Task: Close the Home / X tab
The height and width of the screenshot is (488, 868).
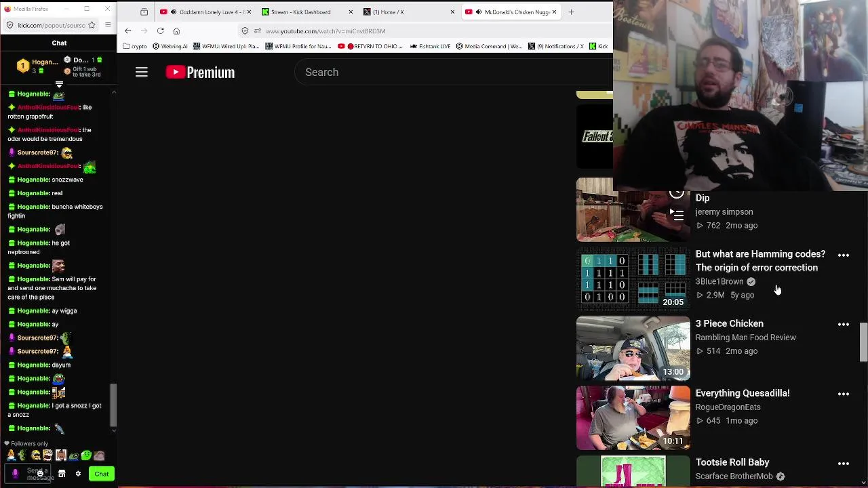Action: pos(452,12)
